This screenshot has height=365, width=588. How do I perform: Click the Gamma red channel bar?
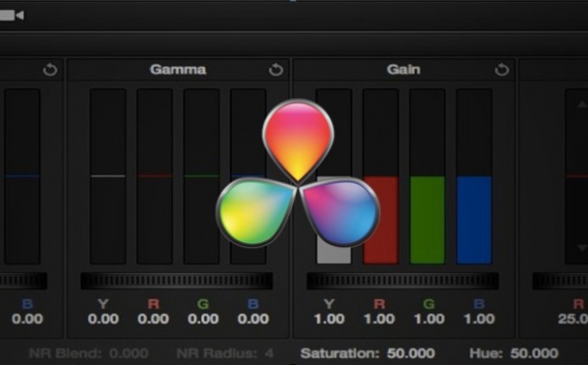click(x=155, y=177)
